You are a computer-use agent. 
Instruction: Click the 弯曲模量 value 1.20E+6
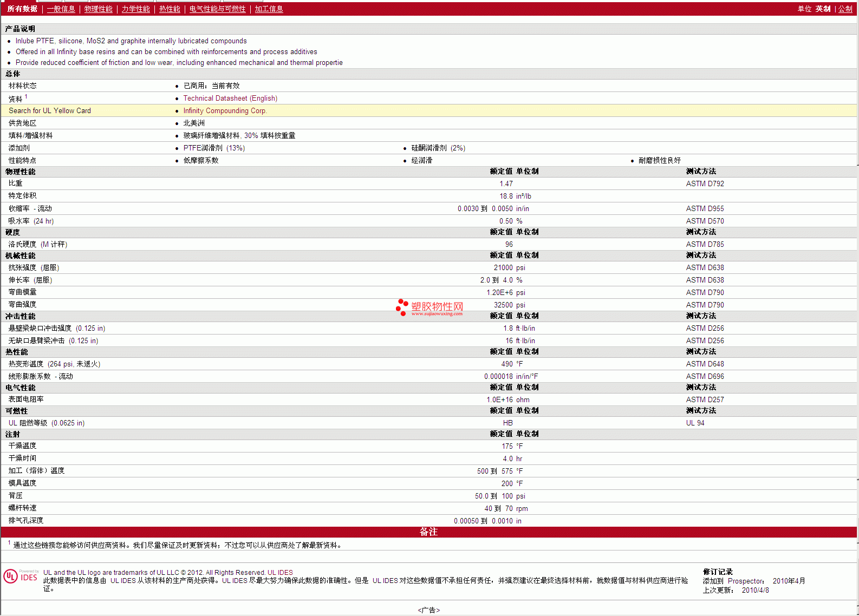point(499,293)
